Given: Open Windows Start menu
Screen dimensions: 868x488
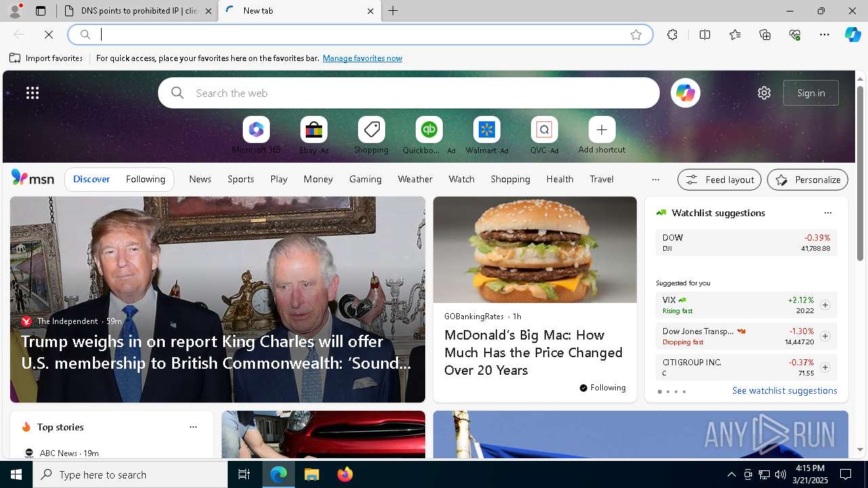Looking at the screenshot, I should 16,474.
